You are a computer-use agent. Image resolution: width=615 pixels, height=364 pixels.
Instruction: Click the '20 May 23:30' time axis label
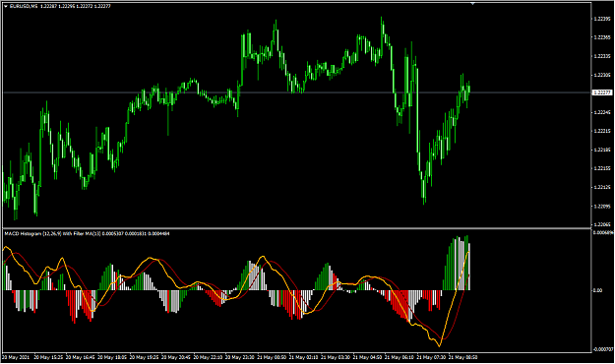click(x=240, y=357)
